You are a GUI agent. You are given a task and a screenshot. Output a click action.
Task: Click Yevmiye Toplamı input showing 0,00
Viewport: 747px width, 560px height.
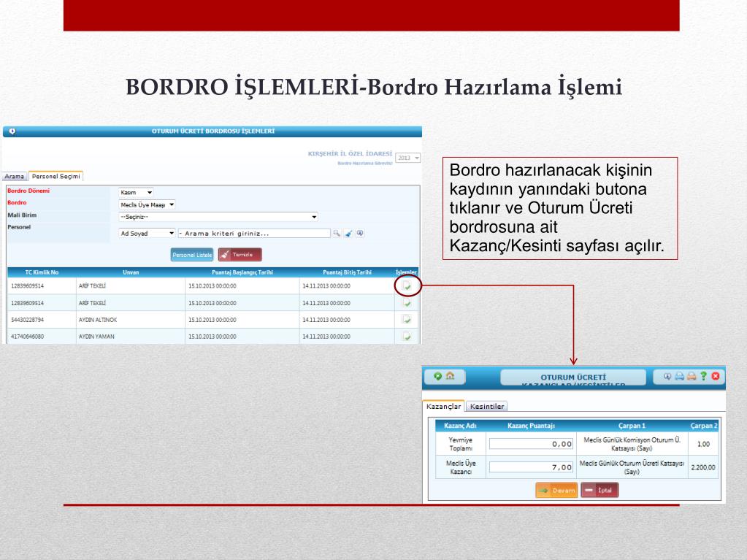(x=531, y=444)
